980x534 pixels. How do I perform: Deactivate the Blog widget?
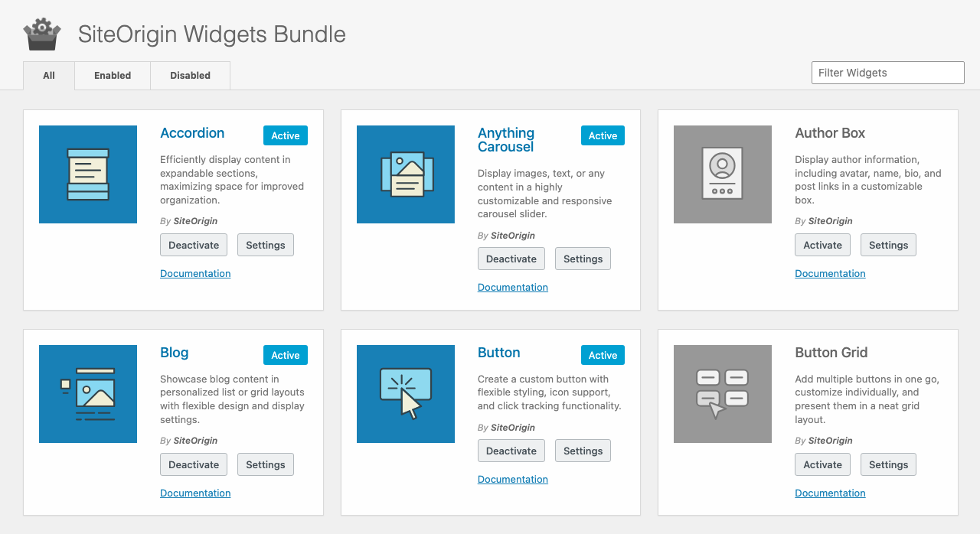click(194, 464)
